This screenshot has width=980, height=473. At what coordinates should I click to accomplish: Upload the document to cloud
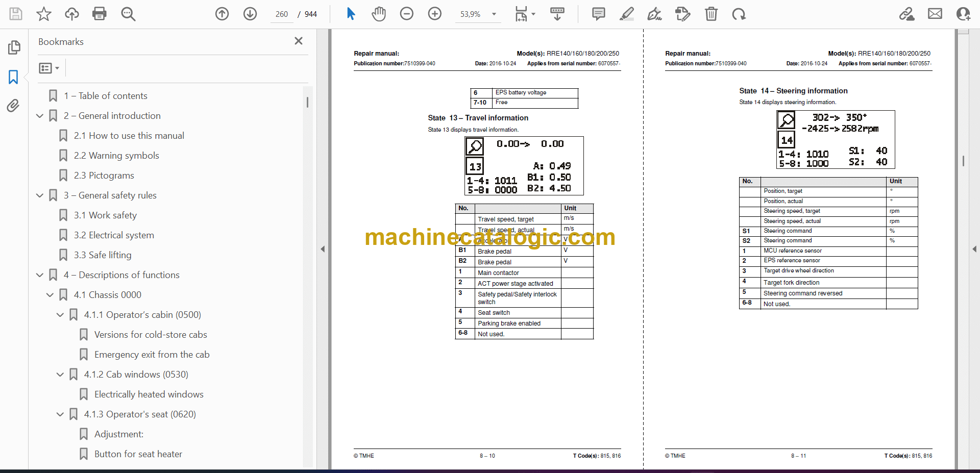point(72,14)
